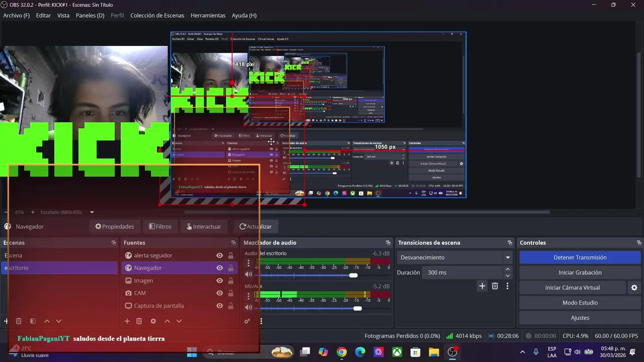Click Iniciar Cámara Virtual button

pos(573,288)
